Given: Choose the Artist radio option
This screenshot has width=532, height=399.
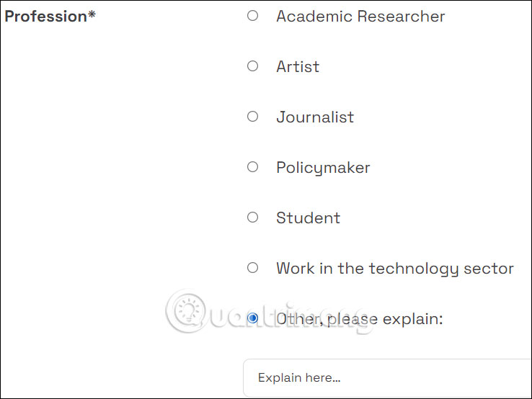Looking at the screenshot, I should point(252,66).
